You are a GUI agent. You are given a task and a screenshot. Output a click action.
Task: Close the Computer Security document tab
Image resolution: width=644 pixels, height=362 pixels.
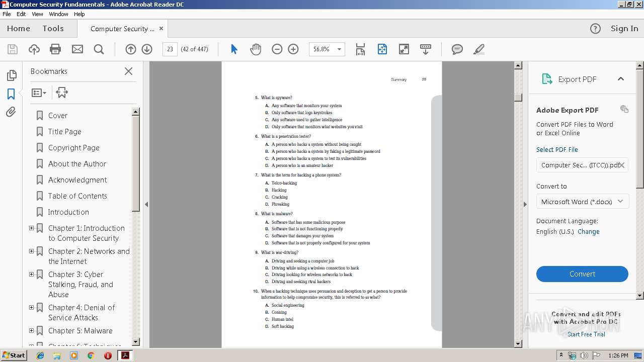pos(161,29)
